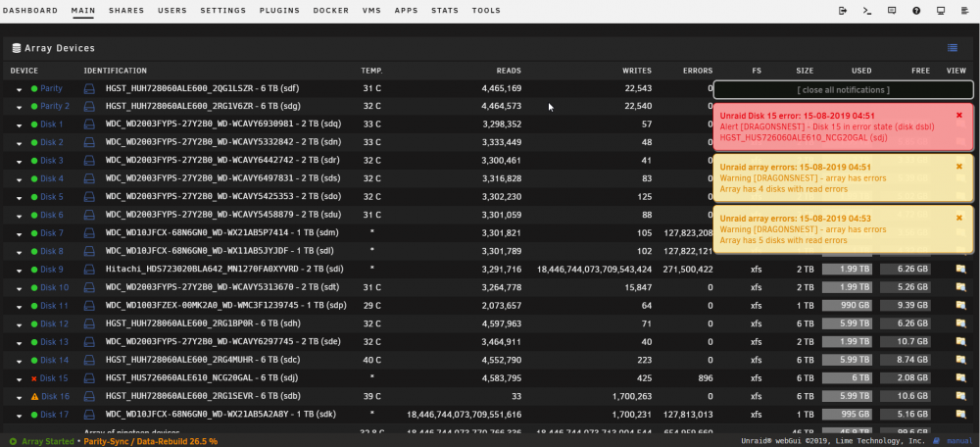Screen dimensions: 980x447
Task: Open the Disk 3 device link
Action: coord(52,161)
